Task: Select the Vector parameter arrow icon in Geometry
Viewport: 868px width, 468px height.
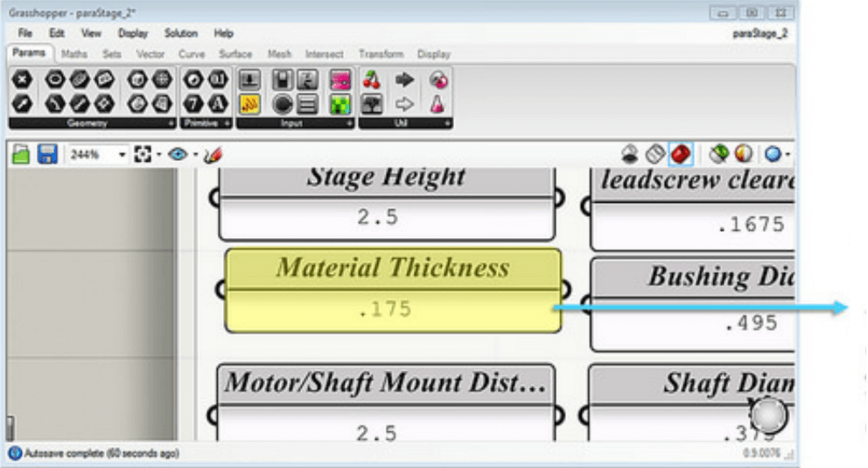Action: [22, 103]
